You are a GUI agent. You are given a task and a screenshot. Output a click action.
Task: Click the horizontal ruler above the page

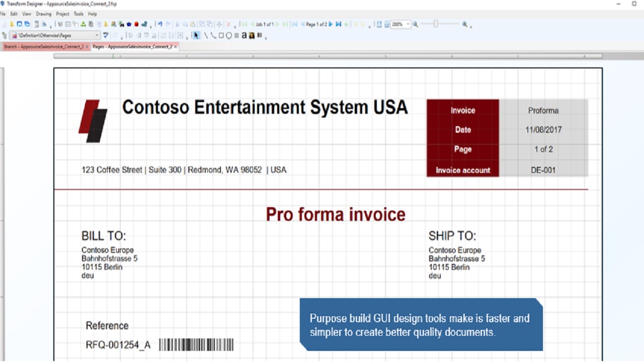coord(328,56)
